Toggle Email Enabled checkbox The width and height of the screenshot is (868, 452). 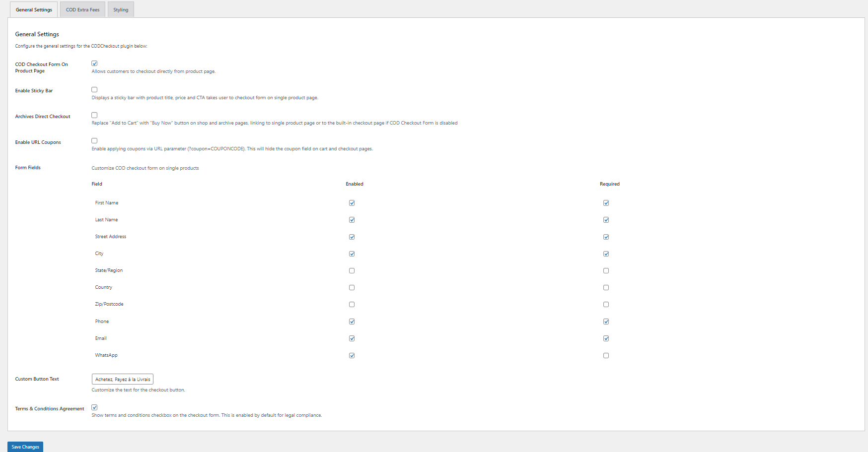pyautogui.click(x=352, y=338)
